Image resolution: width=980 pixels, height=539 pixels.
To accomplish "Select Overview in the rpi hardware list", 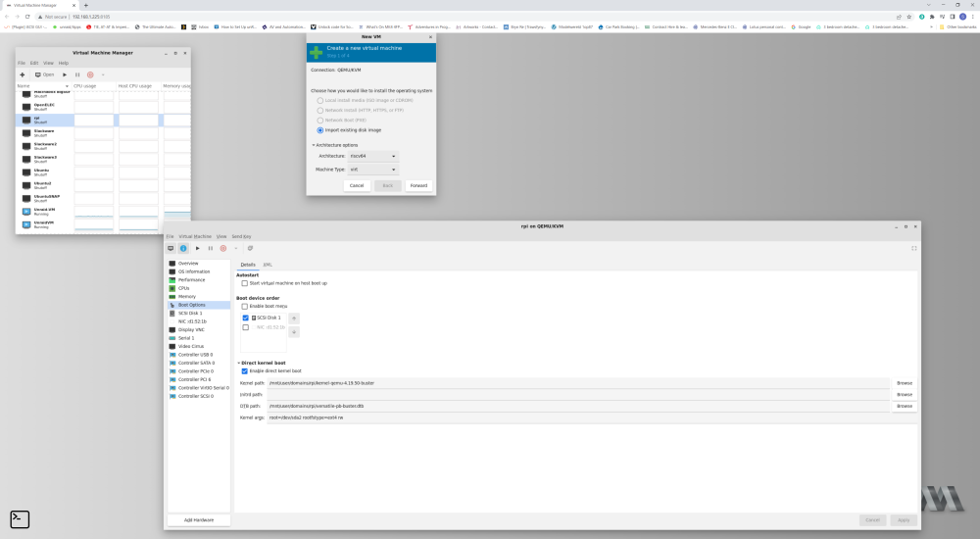I will click(x=199, y=264).
